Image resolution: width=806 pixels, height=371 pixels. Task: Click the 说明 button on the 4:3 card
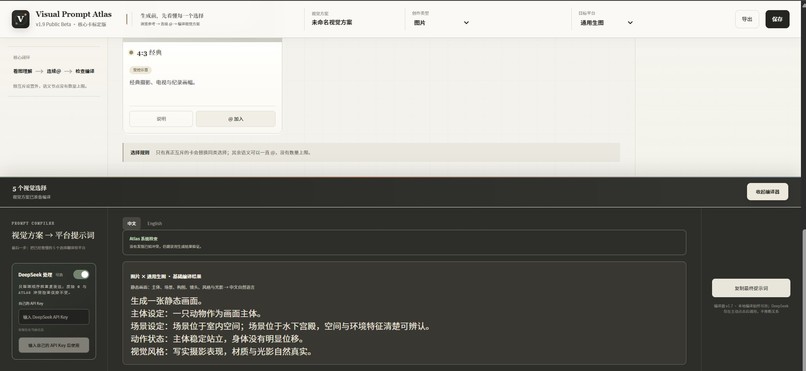coord(161,119)
